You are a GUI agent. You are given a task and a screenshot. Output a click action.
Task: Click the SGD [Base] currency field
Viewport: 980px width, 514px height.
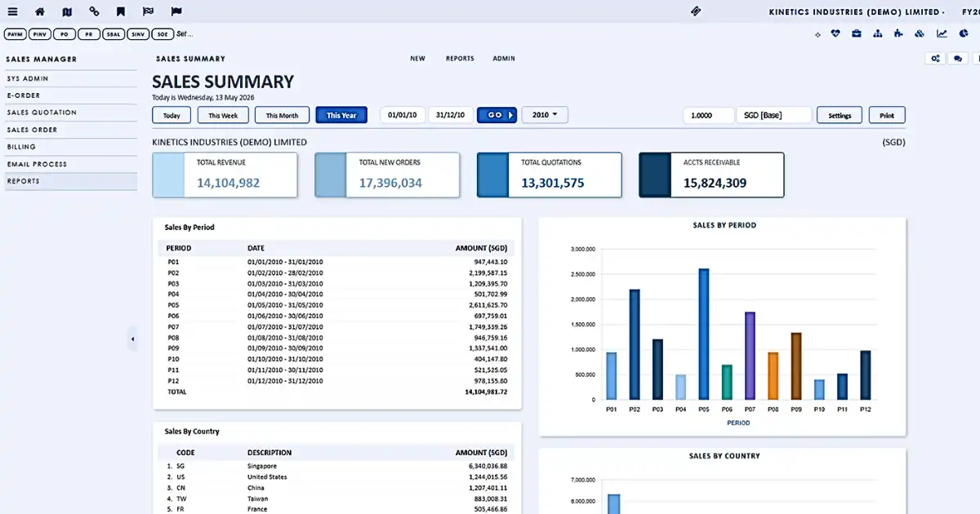click(773, 115)
